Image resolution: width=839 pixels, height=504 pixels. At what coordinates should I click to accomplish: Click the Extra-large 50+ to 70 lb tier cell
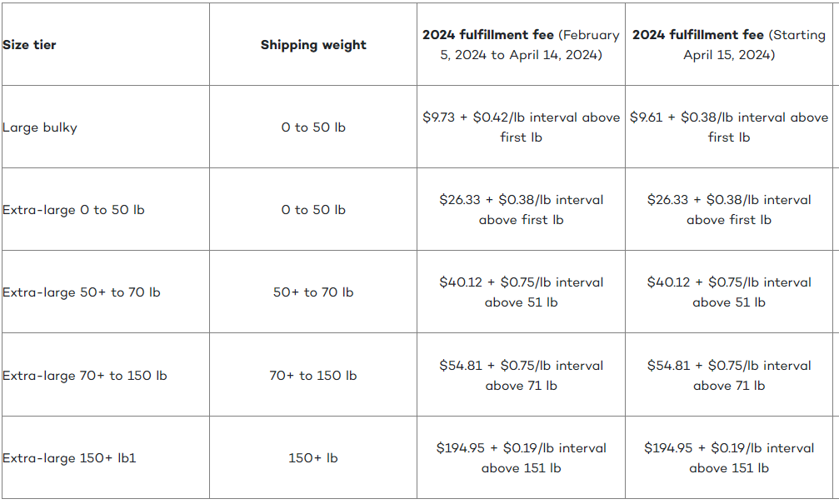point(106,292)
